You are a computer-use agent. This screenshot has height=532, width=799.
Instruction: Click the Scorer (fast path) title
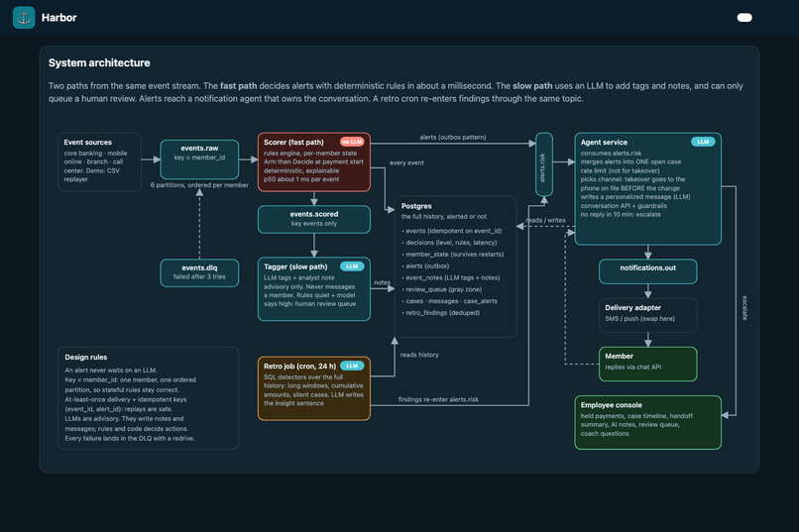tap(293, 142)
